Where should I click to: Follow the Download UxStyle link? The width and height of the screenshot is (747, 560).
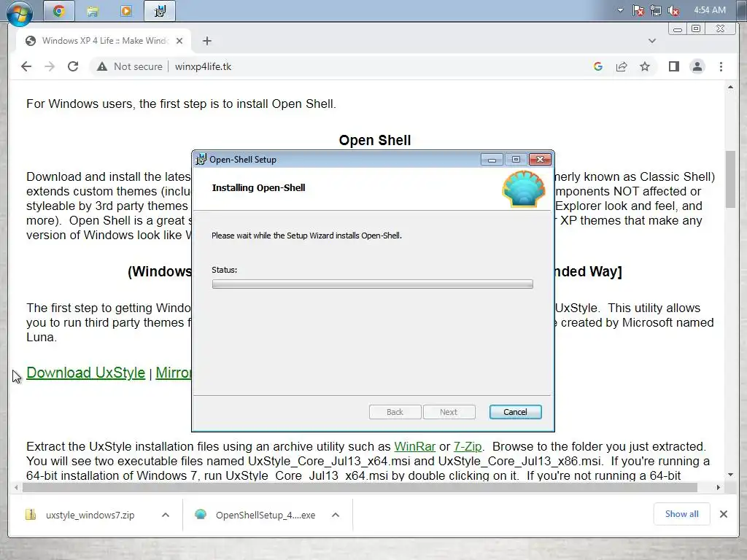pos(86,373)
